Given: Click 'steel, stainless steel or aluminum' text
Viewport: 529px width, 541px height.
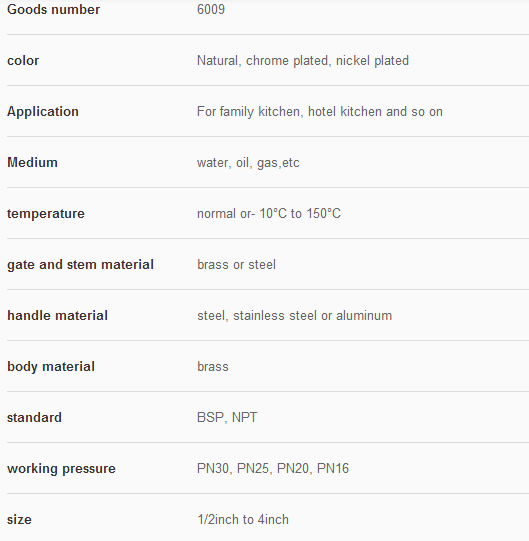Looking at the screenshot, I should point(294,315).
